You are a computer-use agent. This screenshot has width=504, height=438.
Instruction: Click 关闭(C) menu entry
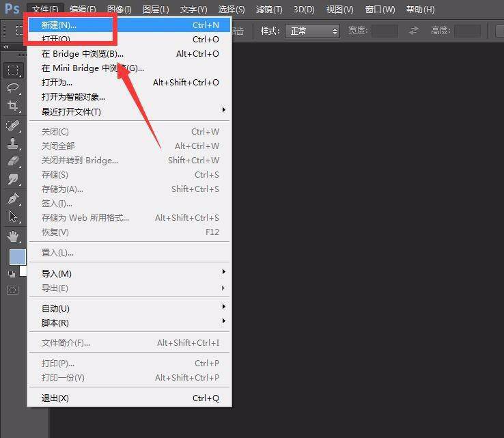(x=130, y=131)
